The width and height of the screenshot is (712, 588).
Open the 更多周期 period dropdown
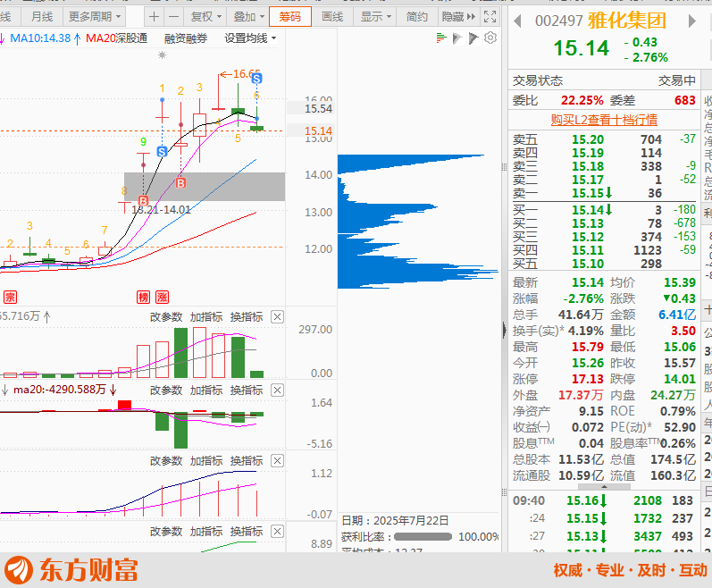[95, 17]
